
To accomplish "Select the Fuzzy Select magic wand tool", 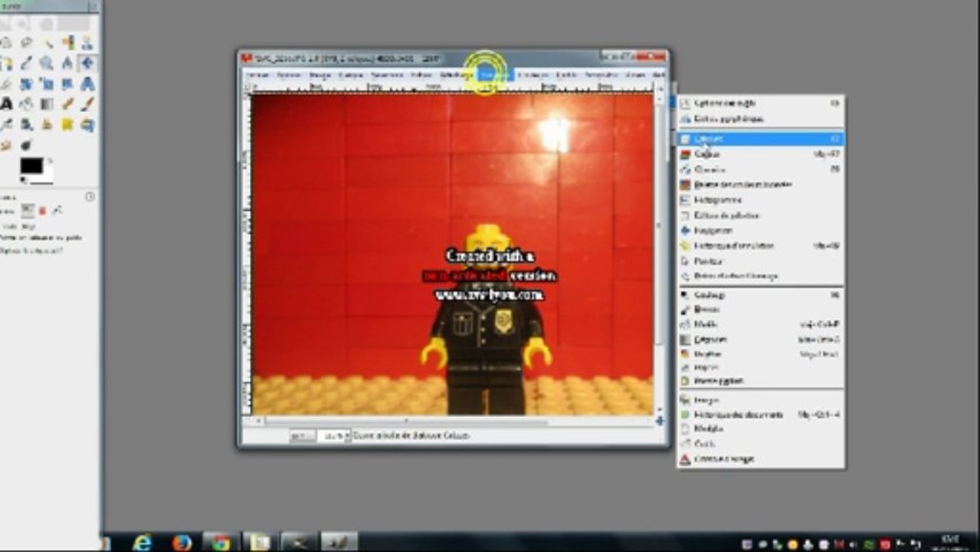I will [47, 43].
